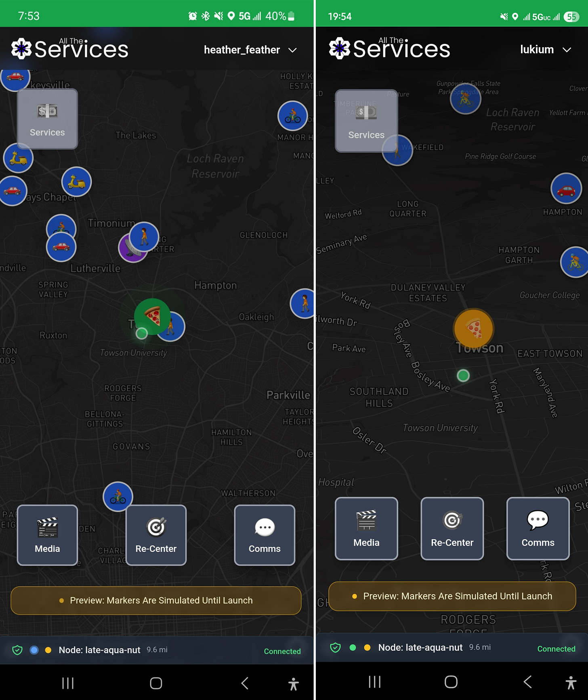The image size is (588, 700).
Task: Tap shield icon in lukium status bar
Action: [x=335, y=647]
